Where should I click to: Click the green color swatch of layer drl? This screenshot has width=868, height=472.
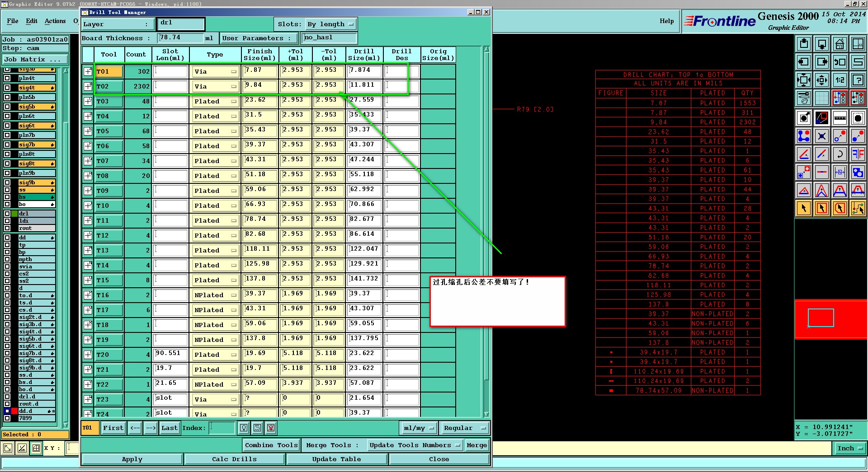coord(14,214)
